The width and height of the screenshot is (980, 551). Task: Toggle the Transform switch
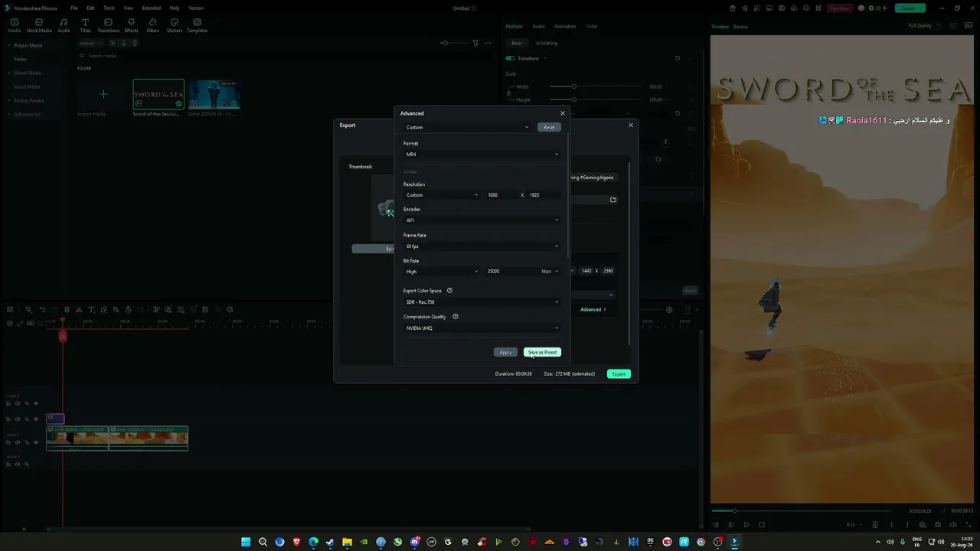coord(510,58)
